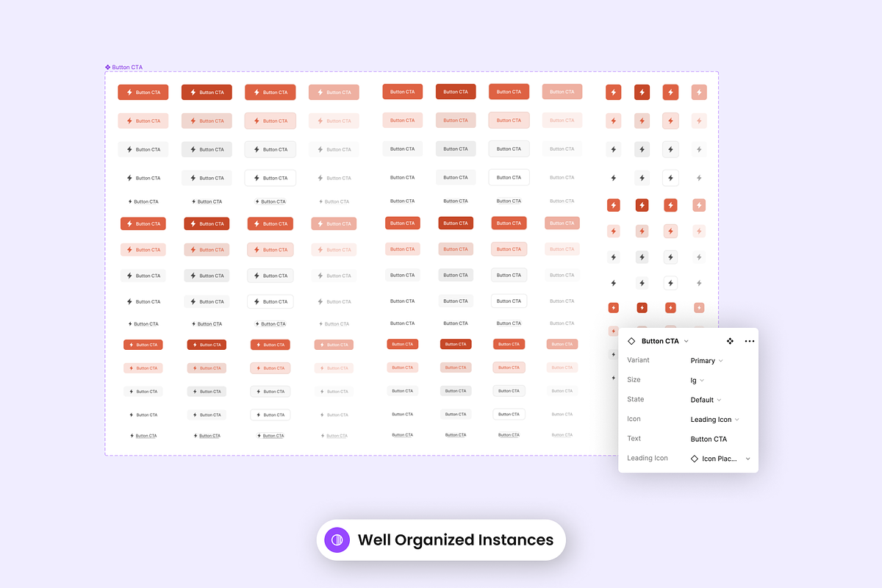
Task: Select largest darkest-red Button CTA without icon
Action: (456, 92)
